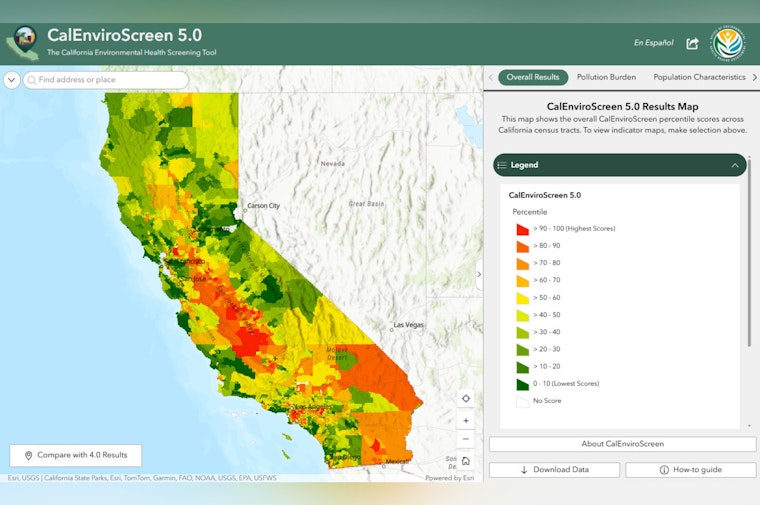Show earlier tabs with left arrow
Screen dimensions: 760x505
click(x=491, y=77)
